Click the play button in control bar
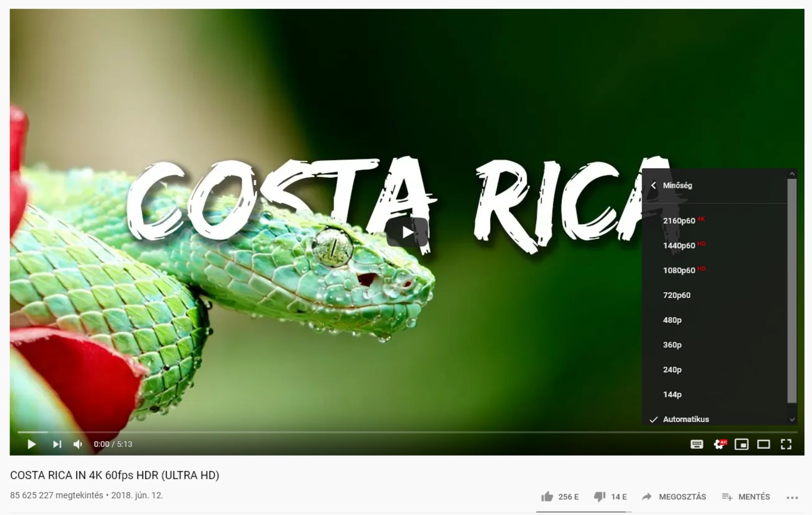The image size is (812, 515). [32, 444]
